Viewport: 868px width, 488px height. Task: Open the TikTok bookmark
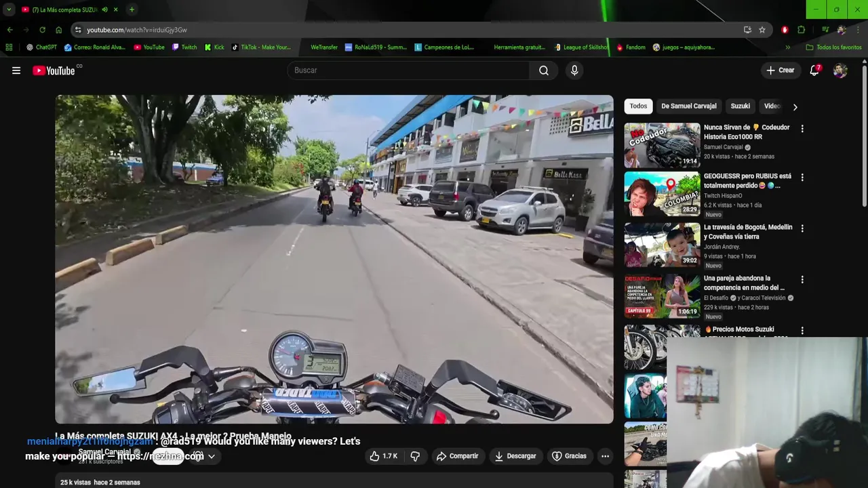click(261, 47)
